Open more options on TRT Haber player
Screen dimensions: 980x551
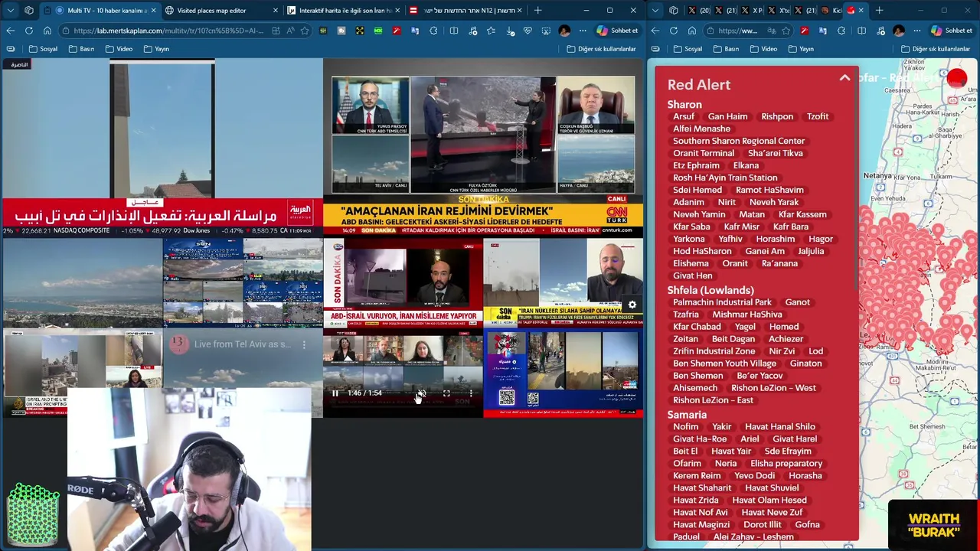(471, 393)
